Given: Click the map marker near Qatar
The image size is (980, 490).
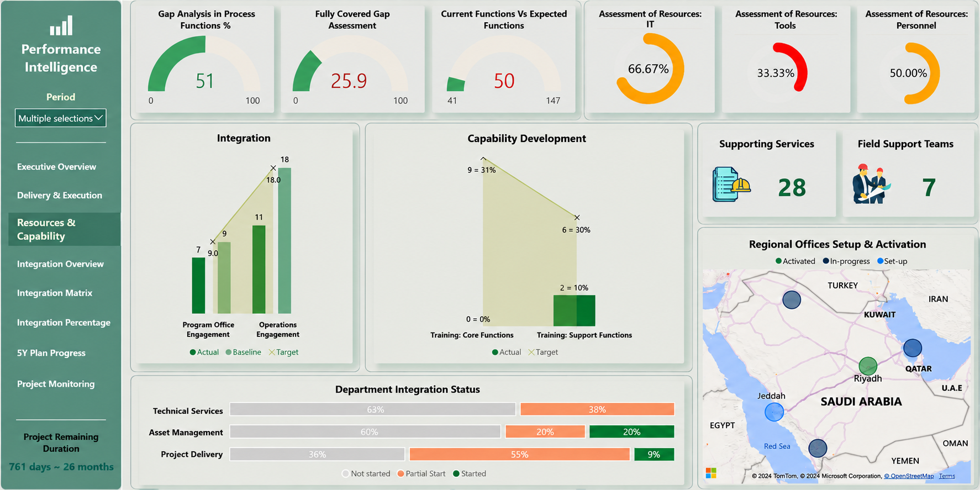Looking at the screenshot, I should tap(913, 348).
